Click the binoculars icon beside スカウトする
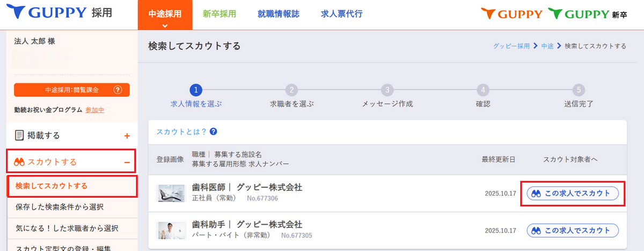This screenshot has height=251, width=644. click(20, 162)
